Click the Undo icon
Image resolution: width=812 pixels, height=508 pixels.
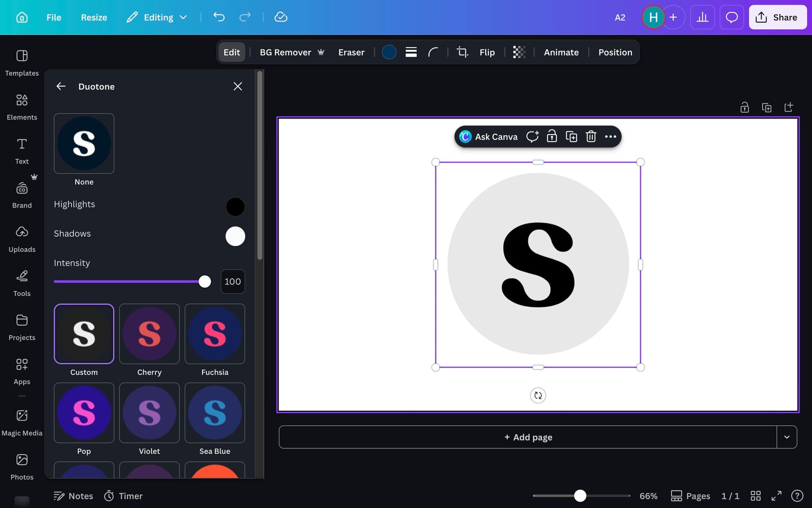pos(218,17)
